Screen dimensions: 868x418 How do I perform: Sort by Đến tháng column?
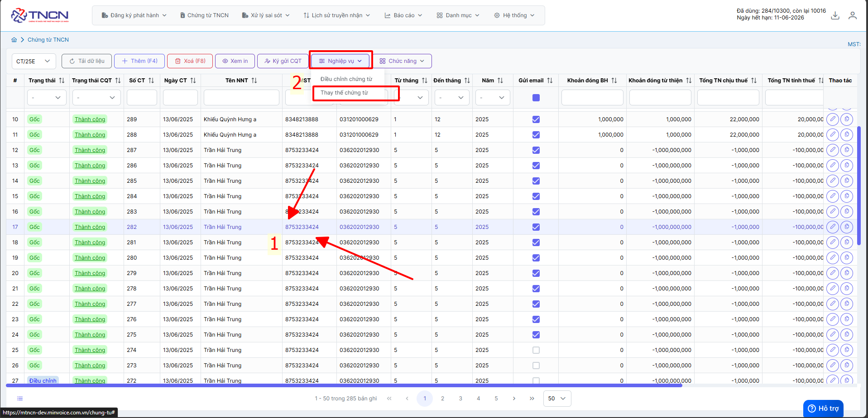[467, 81]
